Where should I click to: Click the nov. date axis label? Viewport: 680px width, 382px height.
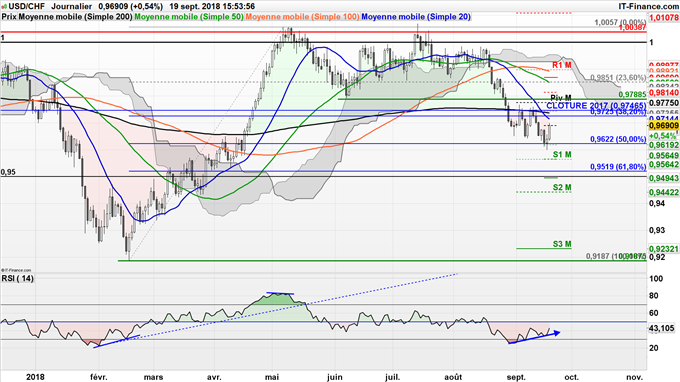(x=634, y=377)
